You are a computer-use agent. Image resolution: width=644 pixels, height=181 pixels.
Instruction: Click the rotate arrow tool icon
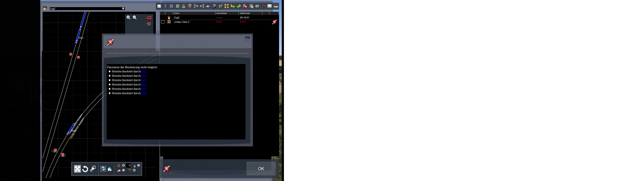[x=85, y=169]
